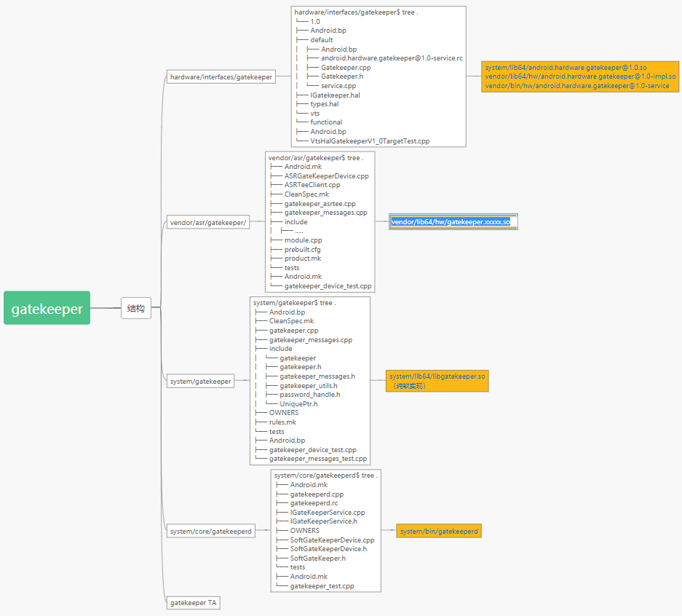
Task: Click the "gatekeeper TA" node
Action: click(x=192, y=602)
